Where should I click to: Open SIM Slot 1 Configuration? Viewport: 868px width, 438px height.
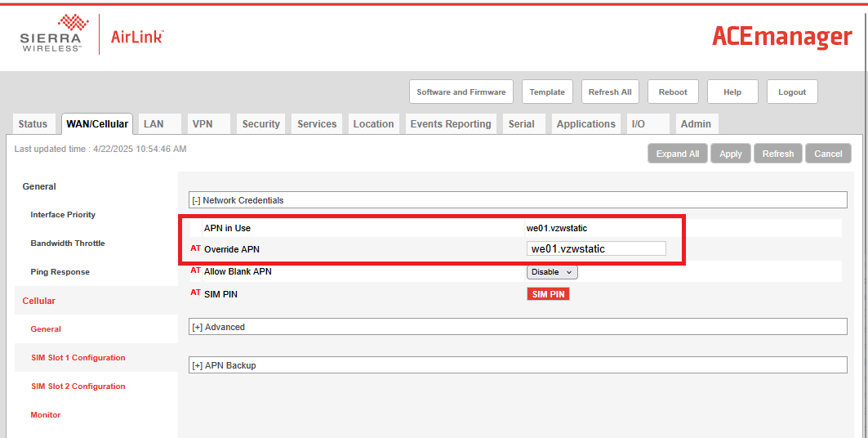click(78, 358)
